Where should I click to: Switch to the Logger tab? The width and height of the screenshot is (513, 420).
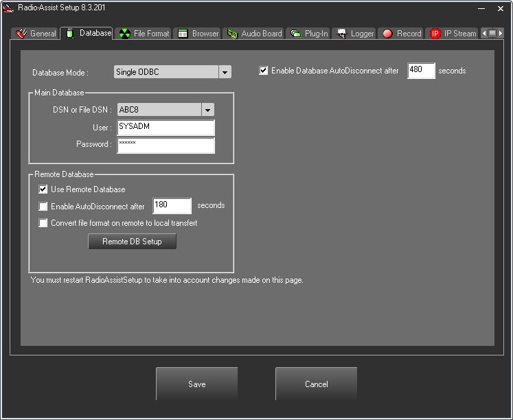[x=356, y=34]
